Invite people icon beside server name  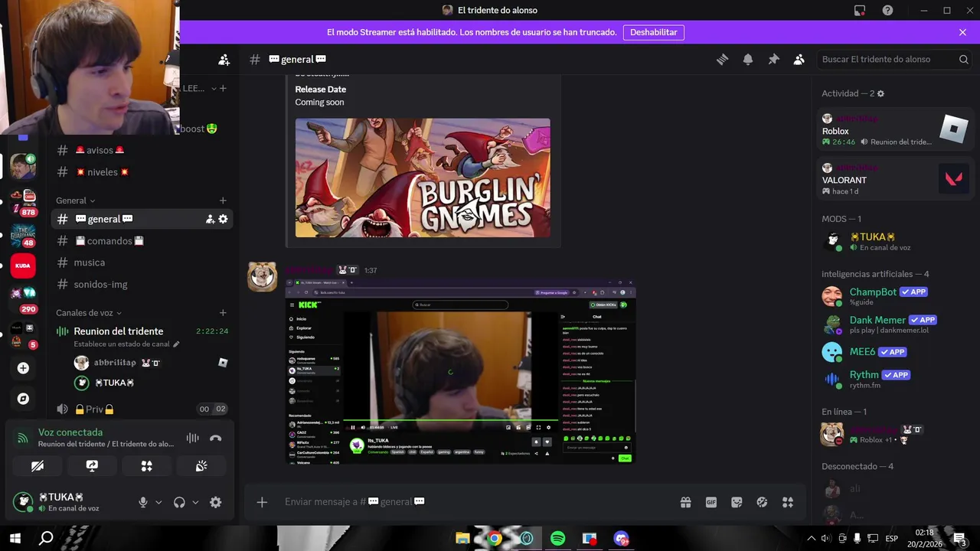point(224,59)
